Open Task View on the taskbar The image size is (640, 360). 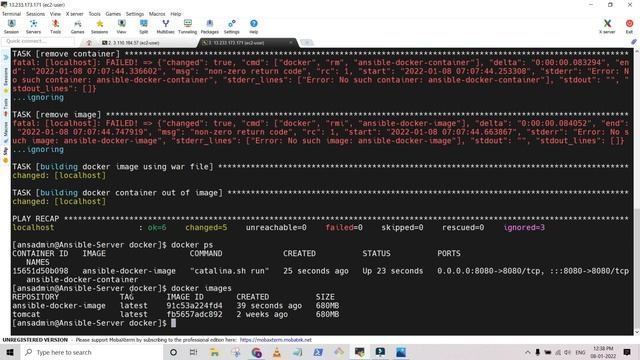coord(194,352)
